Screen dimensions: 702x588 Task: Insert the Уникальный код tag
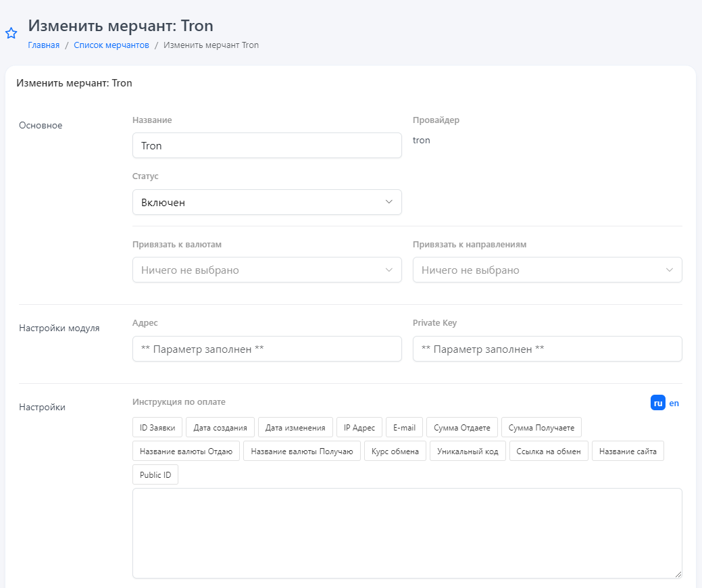click(468, 451)
